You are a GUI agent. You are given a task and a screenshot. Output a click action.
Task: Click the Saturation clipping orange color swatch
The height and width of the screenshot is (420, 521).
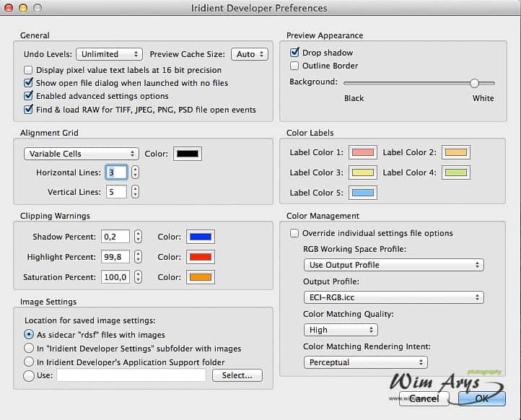(x=201, y=277)
